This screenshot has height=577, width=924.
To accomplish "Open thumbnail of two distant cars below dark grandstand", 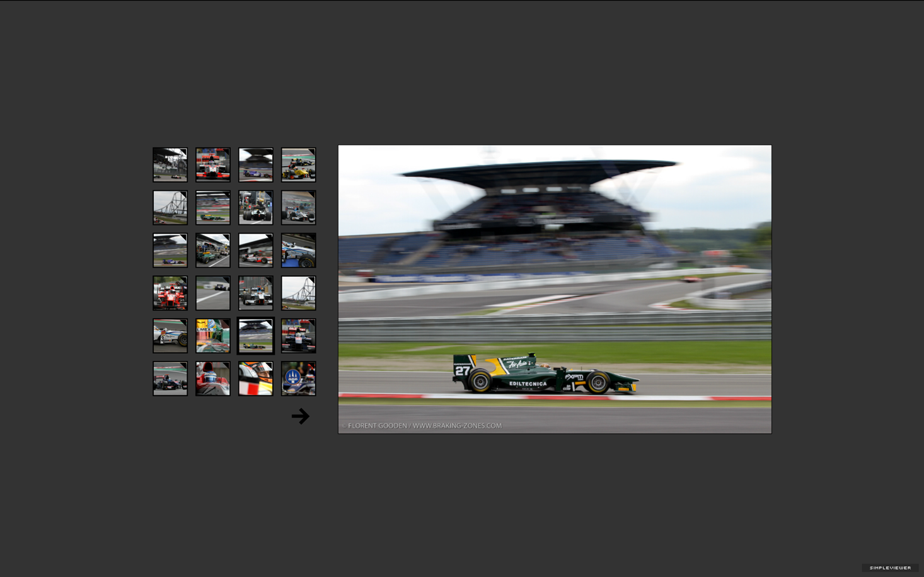I will (170, 165).
